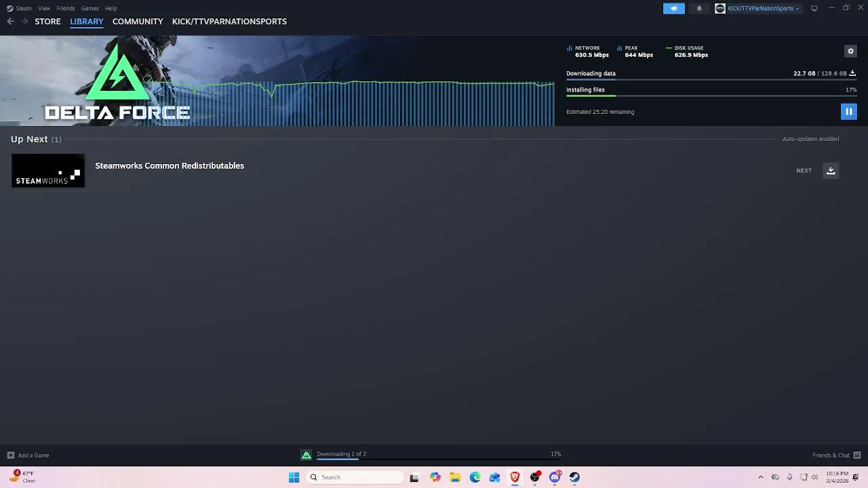868x488 pixels.
Task: Open Microsoft Edge from the taskbar
Action: 475,477
